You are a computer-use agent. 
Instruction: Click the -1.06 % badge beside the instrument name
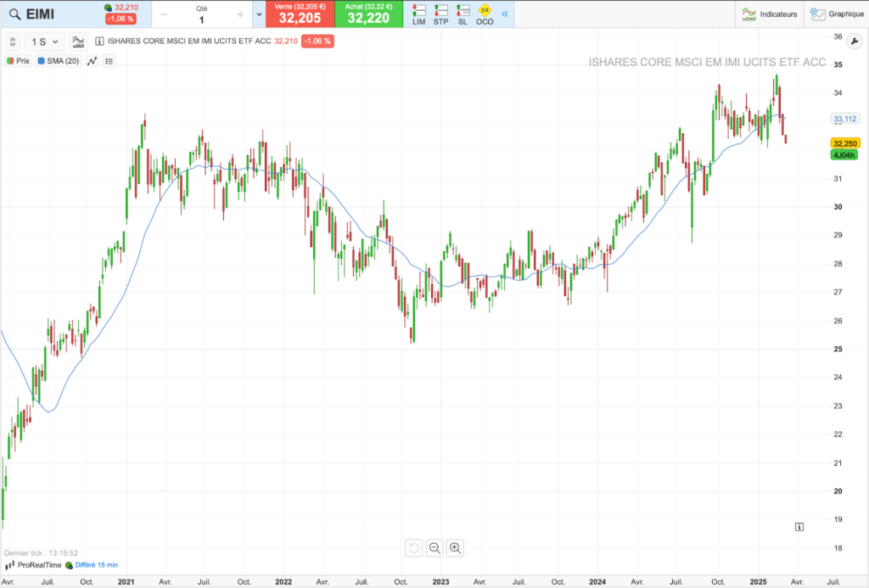(317, 41)
